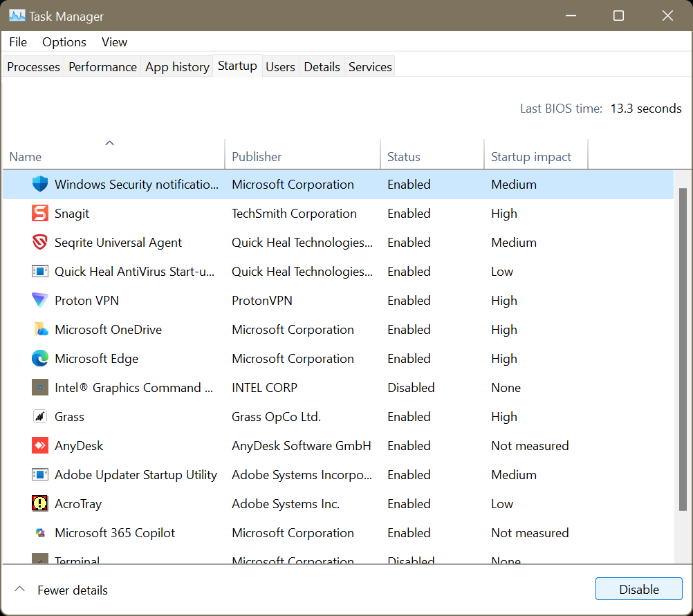Select the Adobe Updater Startup Utility name

coord(136,474)
